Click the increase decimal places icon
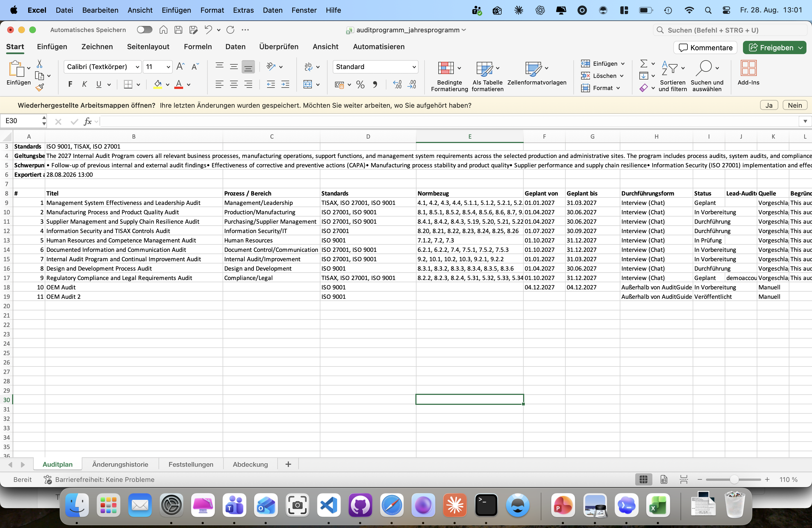Screen dimensions: 812x528 click(x=397, y=85)
